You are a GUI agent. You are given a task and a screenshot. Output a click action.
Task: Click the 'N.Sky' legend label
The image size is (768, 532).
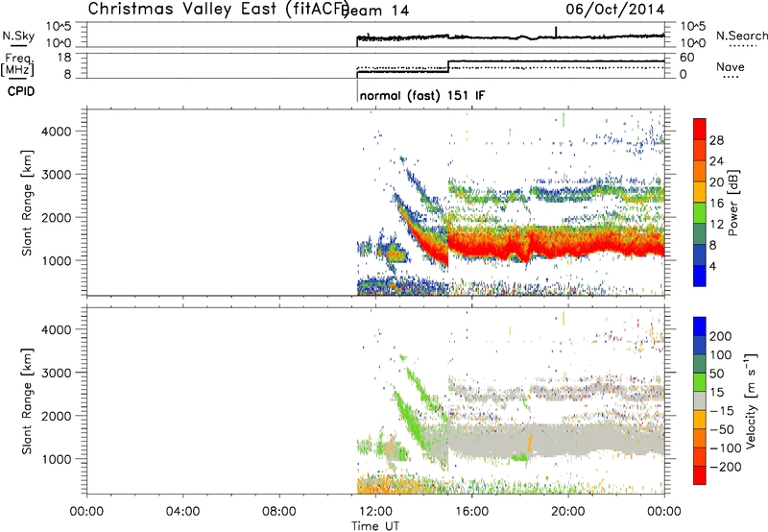point(18,36)
